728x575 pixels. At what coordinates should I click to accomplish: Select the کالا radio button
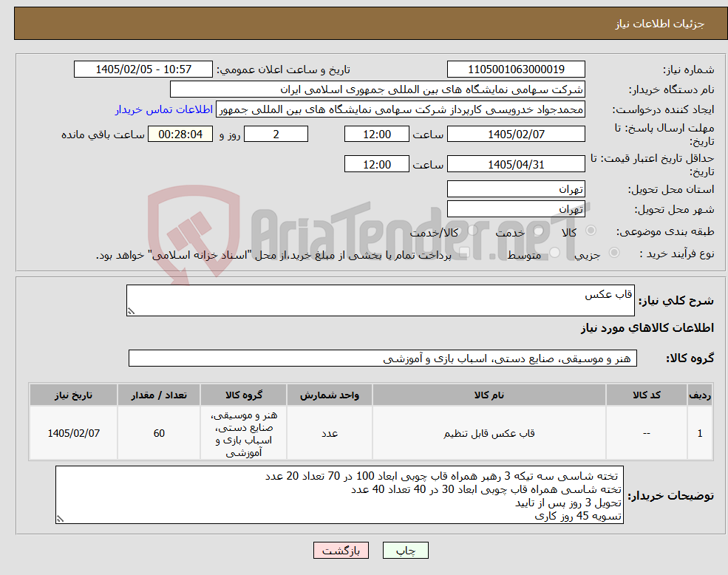coord(591,231)
